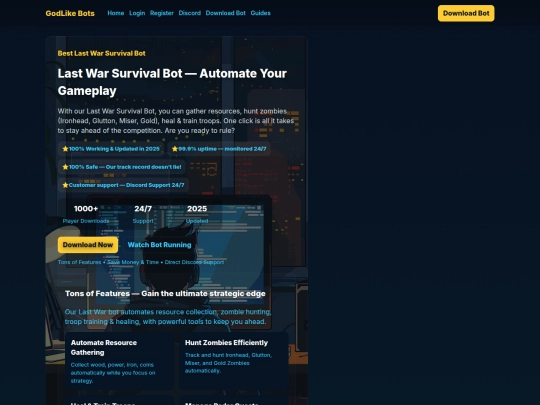Click the yellow Download Bot header button
The height and width of the screenshot is (405, 540).
point(466,13)
